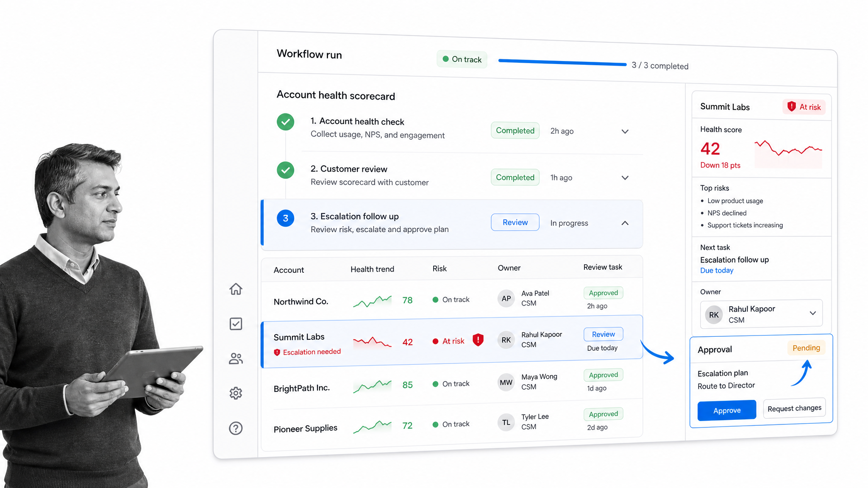The image size is (868, 488).
Task: Click Review button in Summit Labs row
Action: tap(603, 334)
